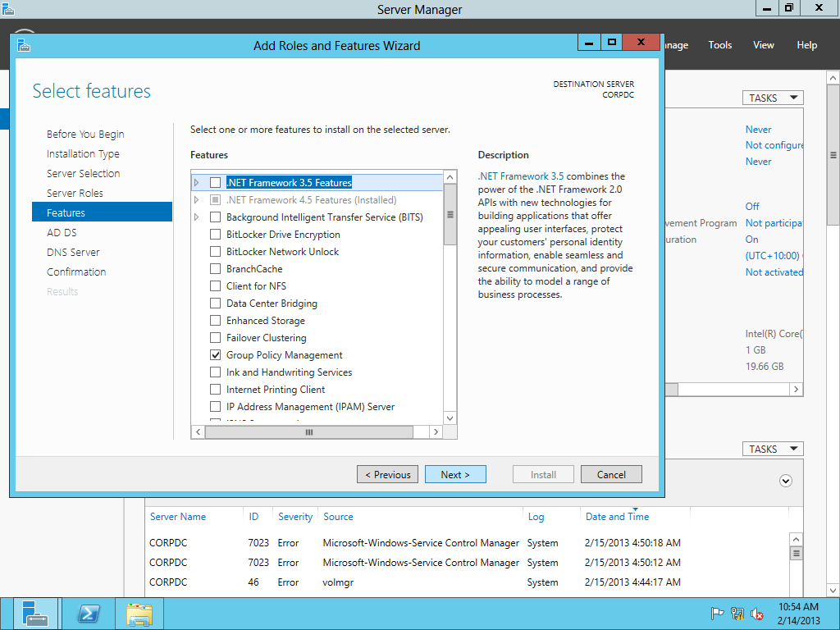
Task: Launch Windows PowerShell from the taskbar
Action: point(89,614)
